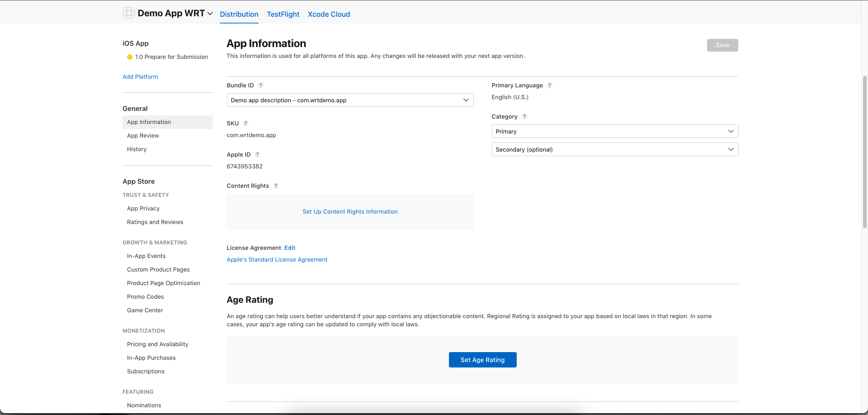Open Subscriptions section

[x=146, y=372]
